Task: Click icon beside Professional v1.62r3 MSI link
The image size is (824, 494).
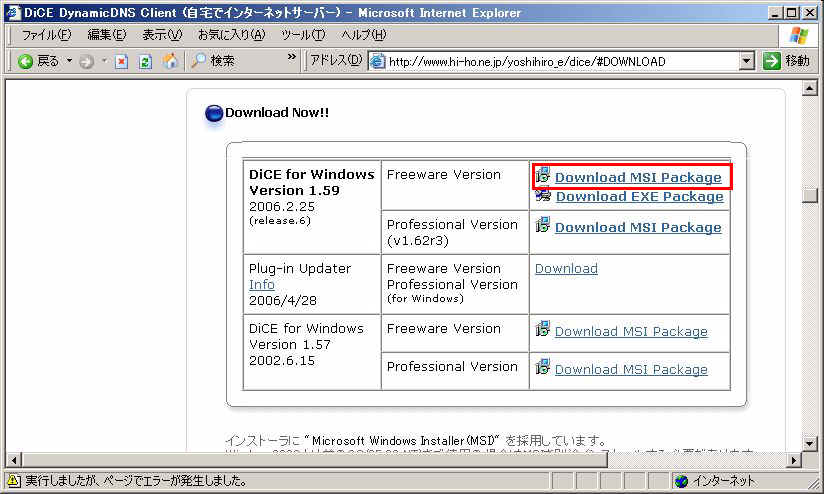Action: (x=543, y=225)
